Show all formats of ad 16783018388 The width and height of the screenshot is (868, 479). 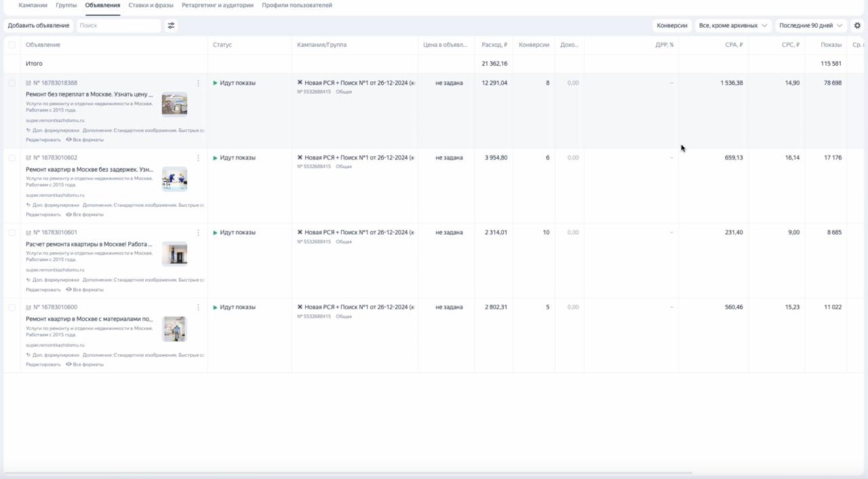[85, 140]
